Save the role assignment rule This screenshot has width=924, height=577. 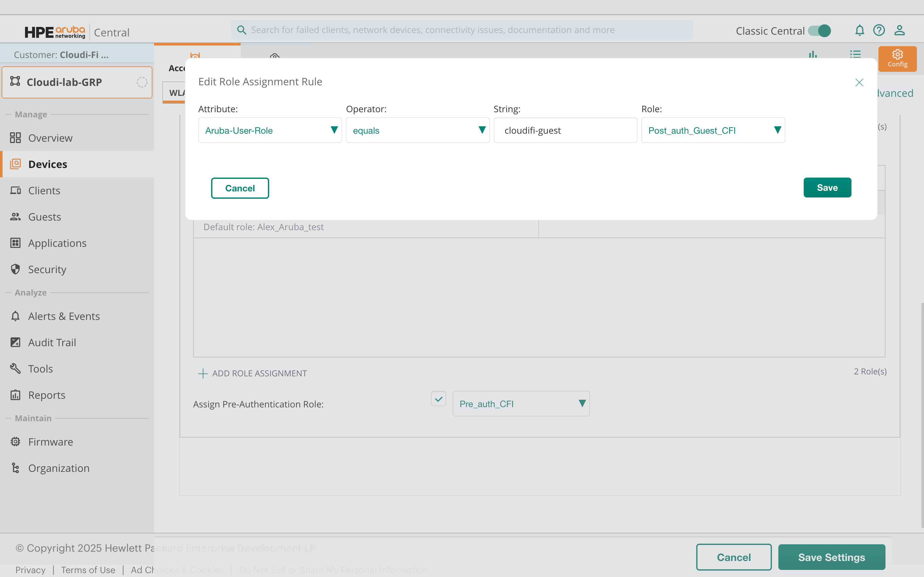pyautogui.click(x=827, y=188)
